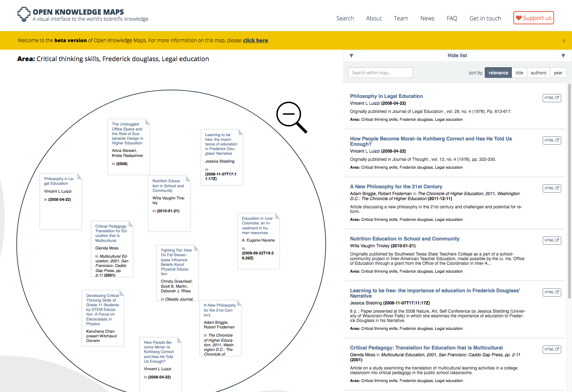Open the Team page
This screenshot has width=572, height=392.
click(x=401, y=18)
